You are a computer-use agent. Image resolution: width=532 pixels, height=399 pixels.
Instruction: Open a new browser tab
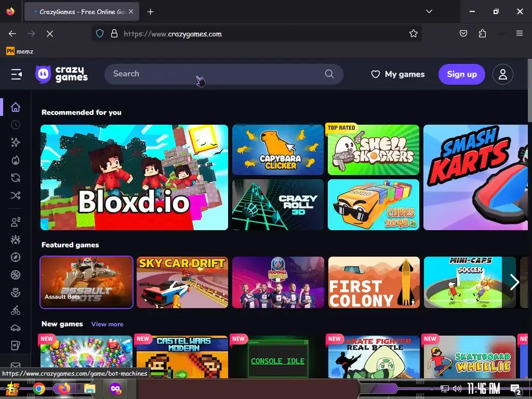click(150, 12)
